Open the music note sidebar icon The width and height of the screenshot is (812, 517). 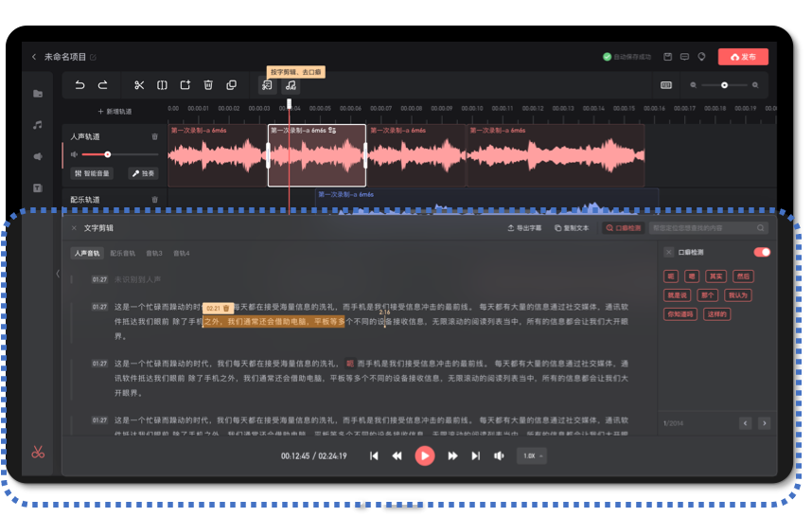coord(38,125)
